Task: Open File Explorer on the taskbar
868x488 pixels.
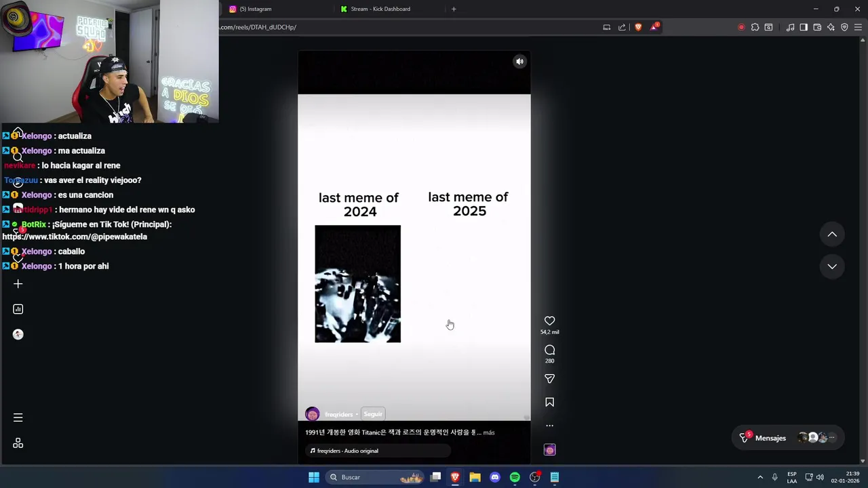Action: [475, 477]
